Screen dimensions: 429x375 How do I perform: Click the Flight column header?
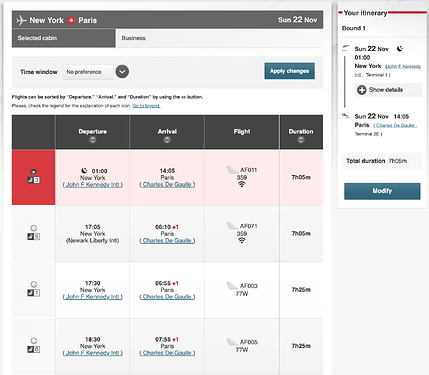click(x=242, y=132)
